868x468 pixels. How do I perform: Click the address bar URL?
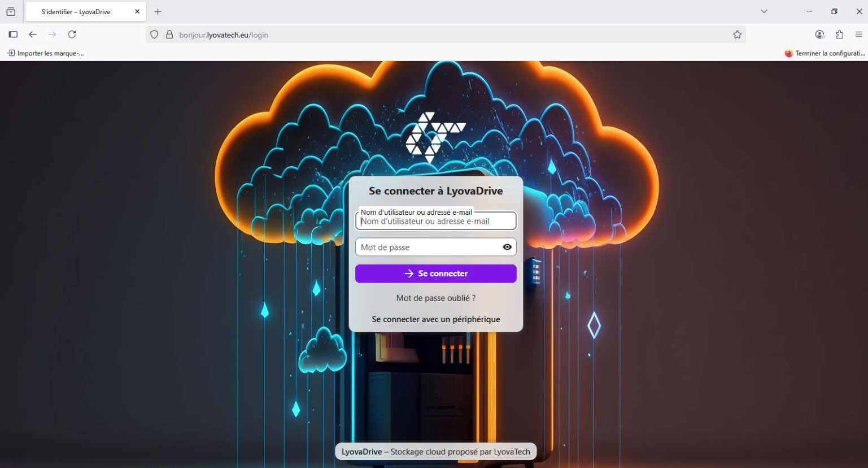(224, 35)
